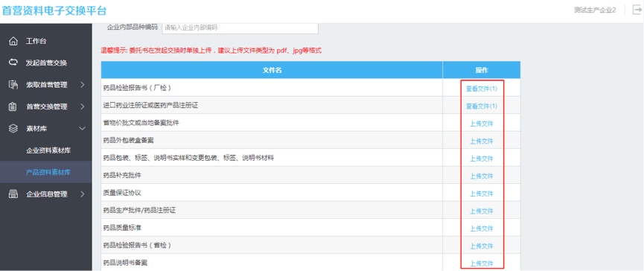The image size is (644, 271).
Task: Click the 测试生产企业2 account name
Action: [x=595, y=10]
